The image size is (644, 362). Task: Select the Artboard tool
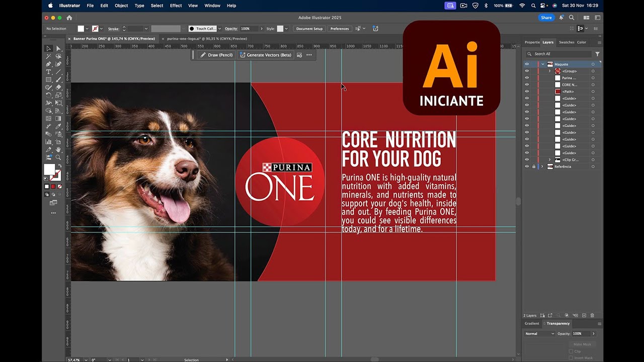click(58, 142)
